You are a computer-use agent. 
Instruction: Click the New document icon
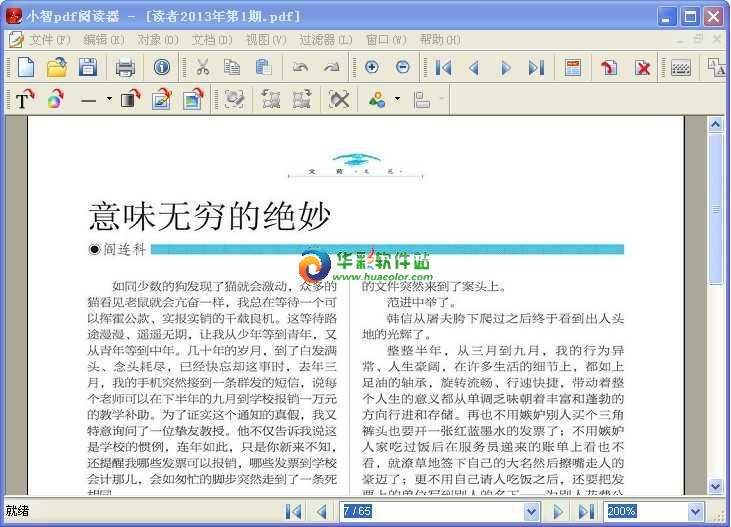click(26, 68)
